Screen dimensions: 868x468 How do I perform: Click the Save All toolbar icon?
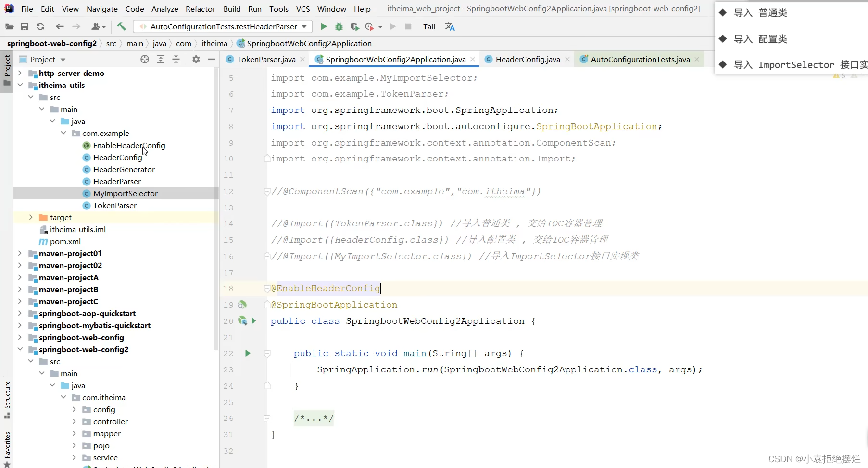[25, 27]
